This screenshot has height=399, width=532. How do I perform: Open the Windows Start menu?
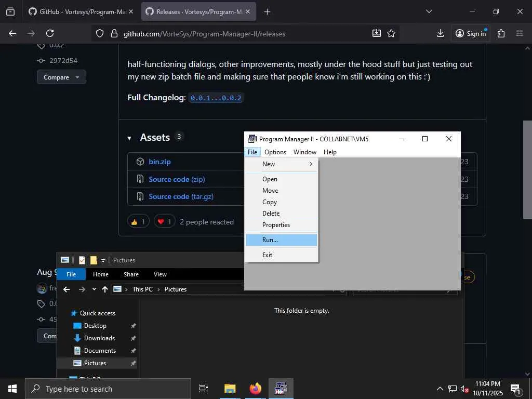(12, 389)
